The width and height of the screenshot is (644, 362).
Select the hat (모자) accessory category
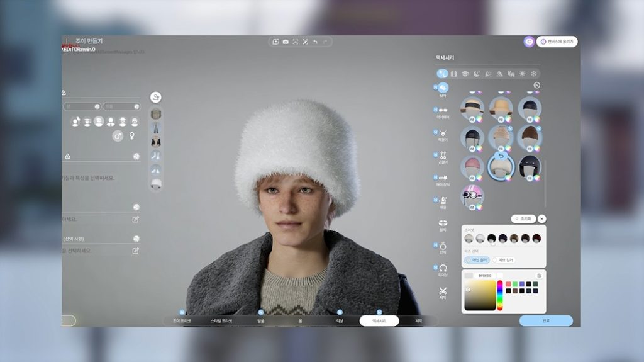[443, 88]
